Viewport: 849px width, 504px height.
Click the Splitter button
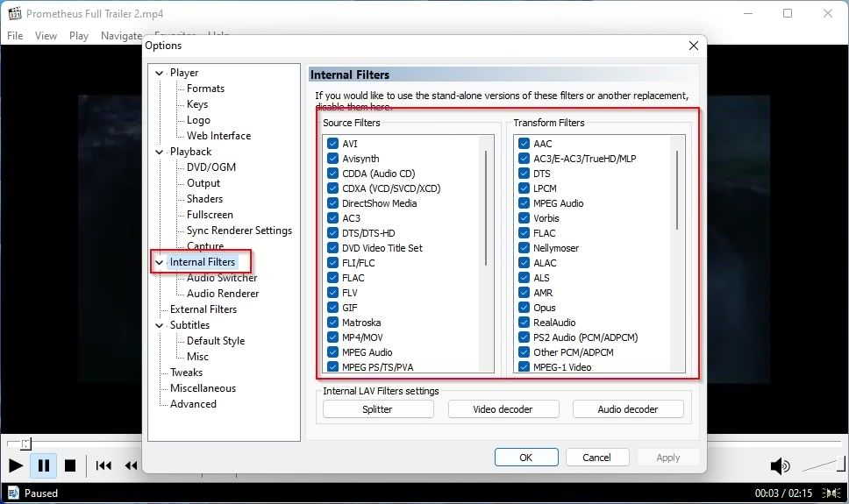(378, 409)
